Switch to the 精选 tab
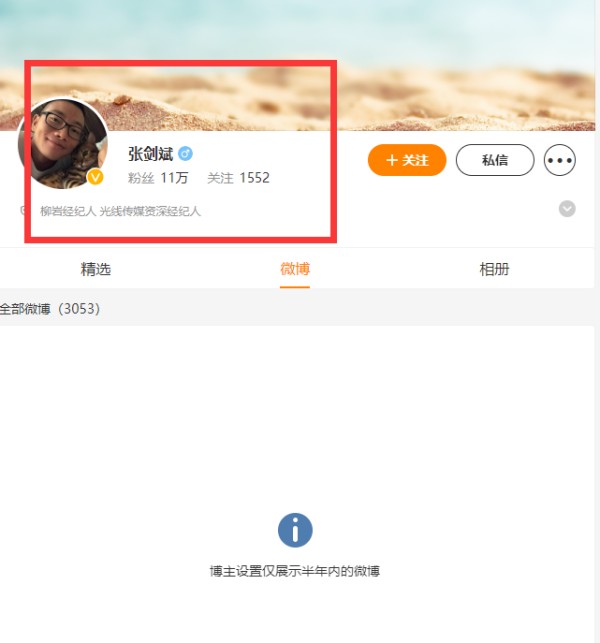The width and height of the screenshot is (600, 643). pyautogui.click(x=96, y=269)
